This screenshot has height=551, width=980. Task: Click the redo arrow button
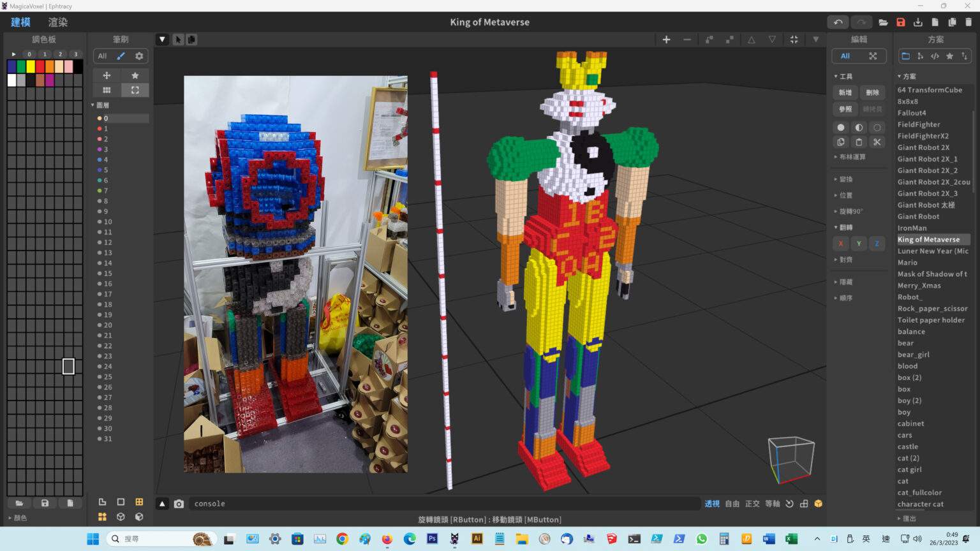point(861,22)
